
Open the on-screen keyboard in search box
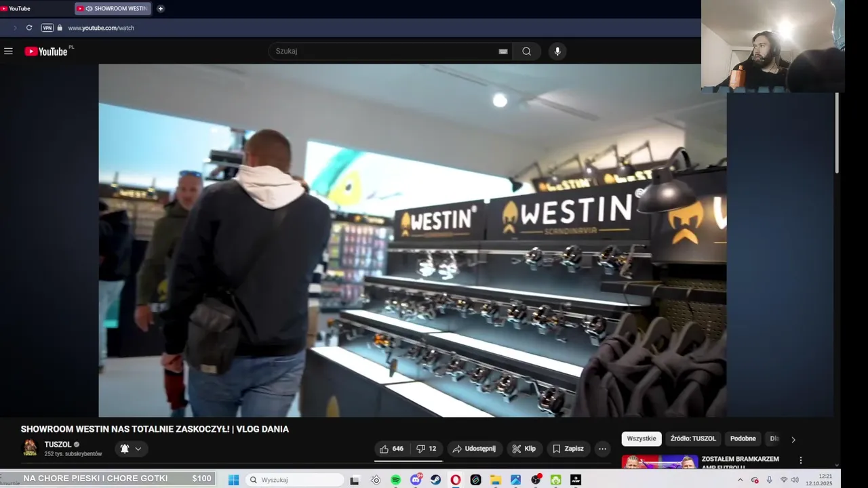point(503,52)
